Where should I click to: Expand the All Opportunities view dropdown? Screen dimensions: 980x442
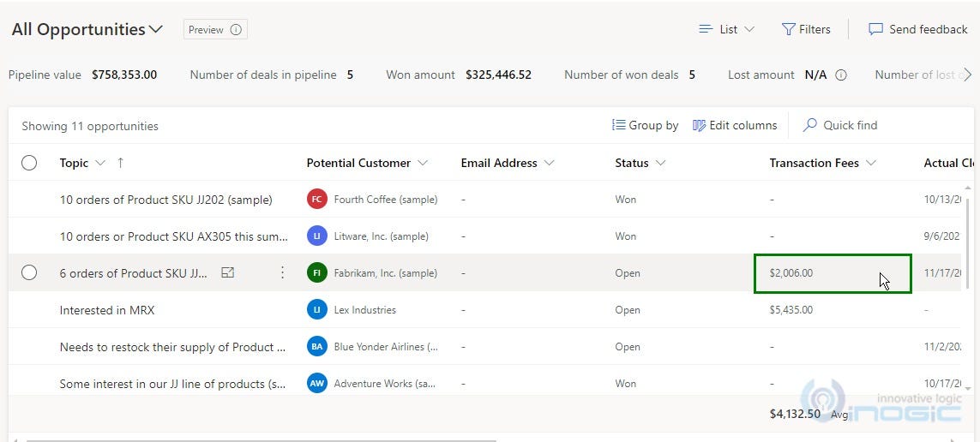156,29
